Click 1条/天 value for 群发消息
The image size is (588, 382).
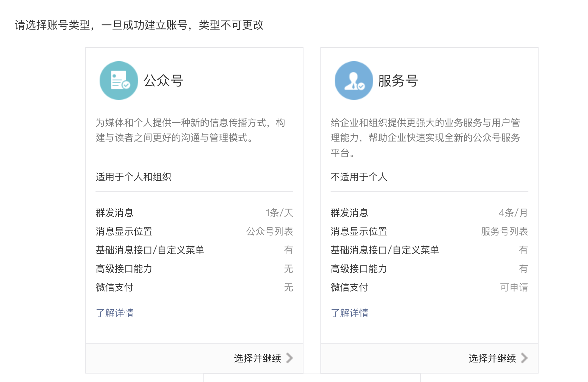[x=279, y=213]
